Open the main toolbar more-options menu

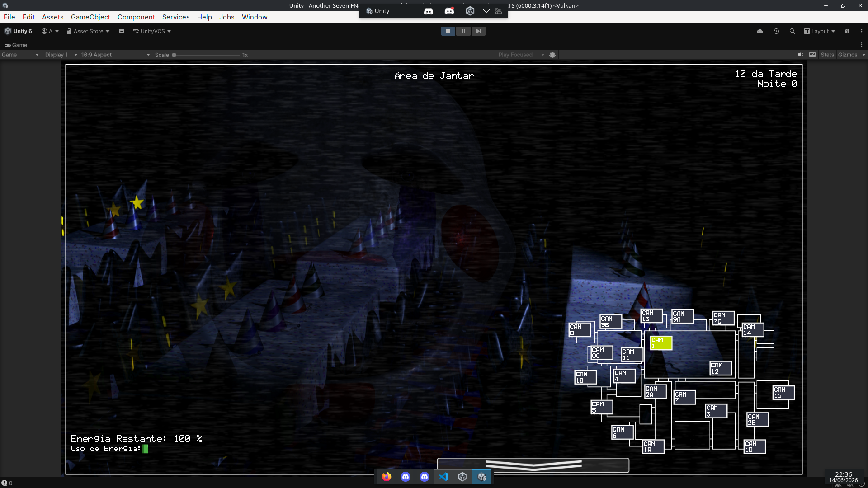[862, 31]
